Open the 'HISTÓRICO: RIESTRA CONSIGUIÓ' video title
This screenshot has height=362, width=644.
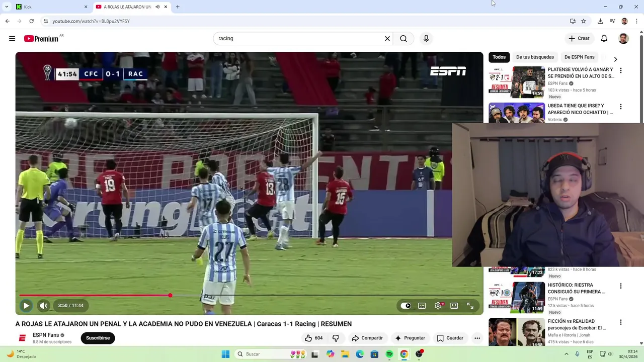(577, 288)
